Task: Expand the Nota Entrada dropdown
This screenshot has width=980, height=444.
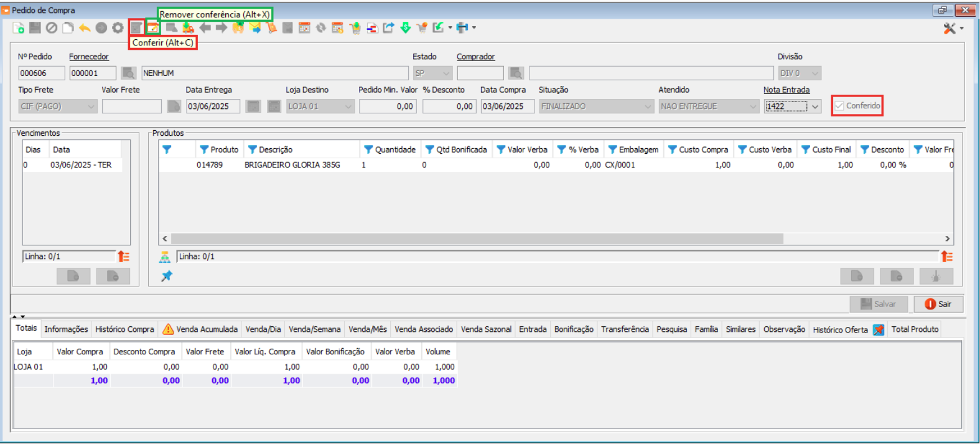Action: click(x=815, y=106)
